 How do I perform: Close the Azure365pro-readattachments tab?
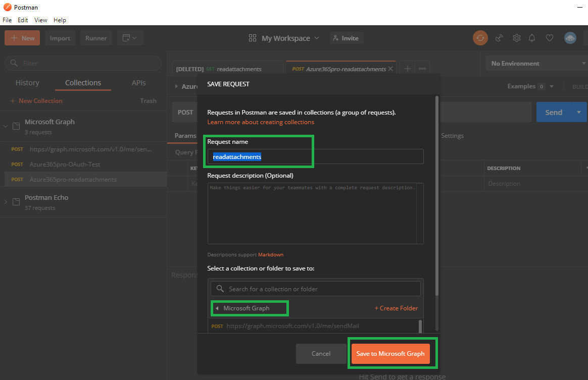point(390,69)
